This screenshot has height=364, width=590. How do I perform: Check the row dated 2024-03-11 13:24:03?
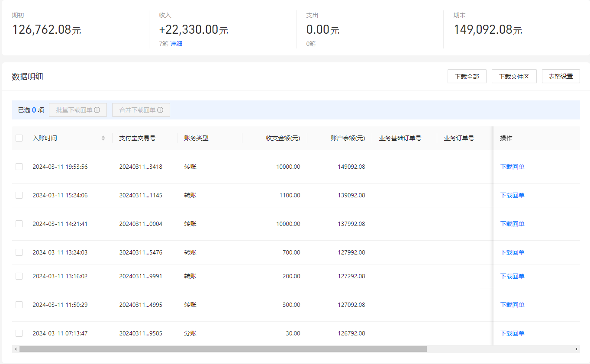(x=19, y=252)
